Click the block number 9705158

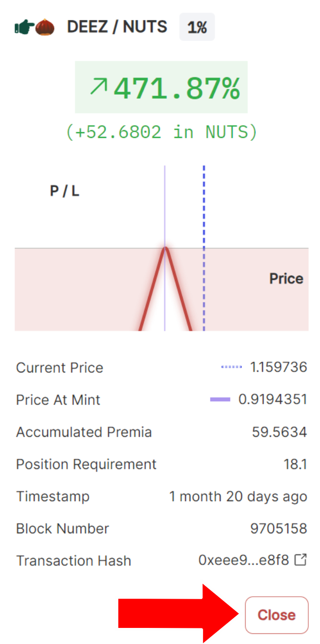(x=279, y=528)
